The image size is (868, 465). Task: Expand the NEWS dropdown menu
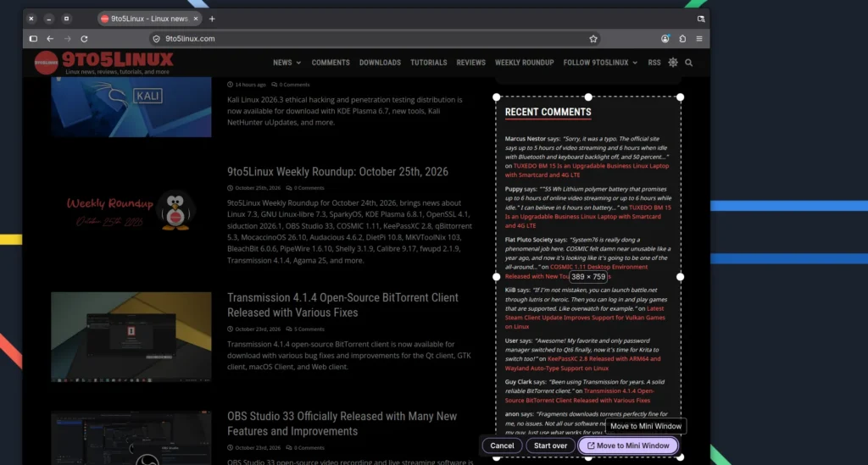coord(287,63)
